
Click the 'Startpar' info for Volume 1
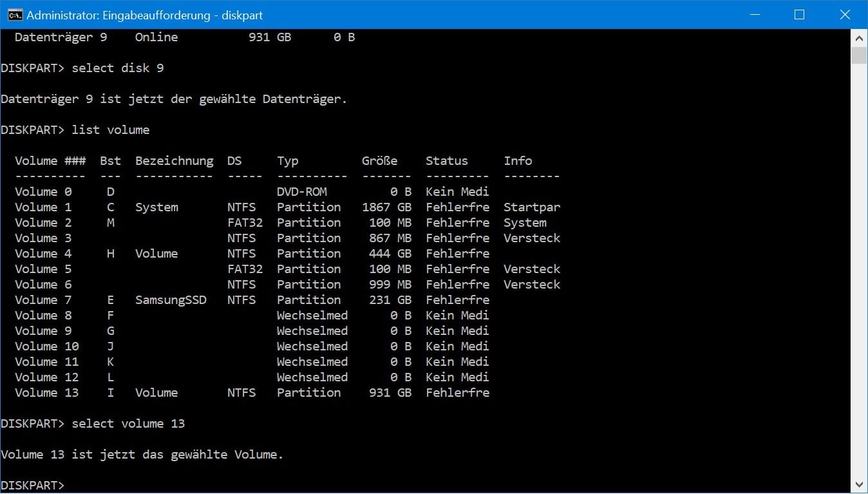(531, 207)
